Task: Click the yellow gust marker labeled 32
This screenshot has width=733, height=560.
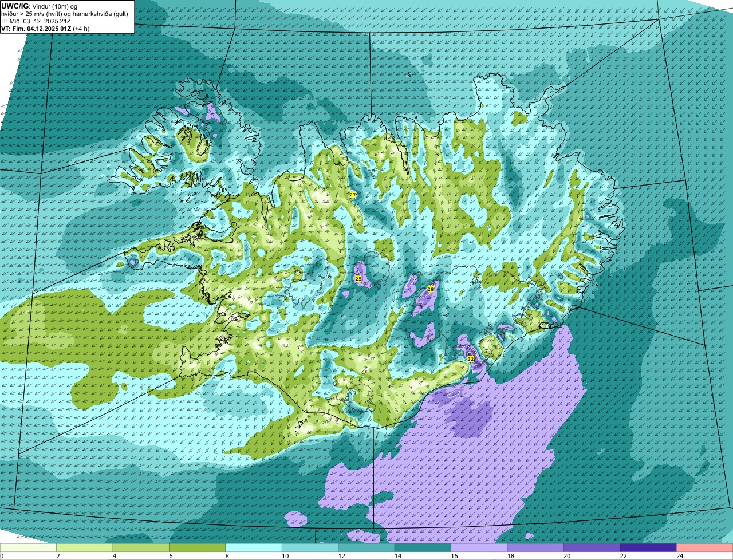Action: pos(471,359)
